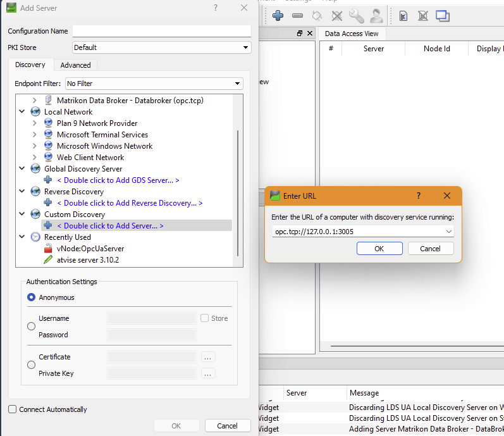Collapse Reverse Discovery node
504x436 pixels.
click(22, 191)
